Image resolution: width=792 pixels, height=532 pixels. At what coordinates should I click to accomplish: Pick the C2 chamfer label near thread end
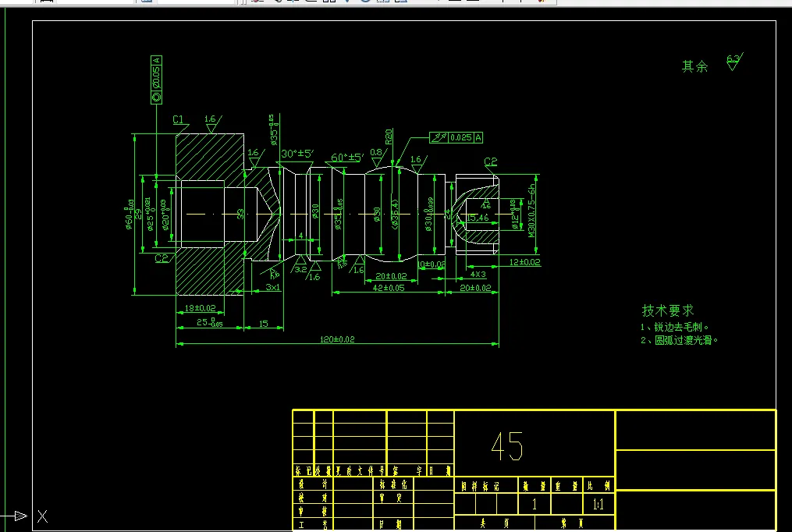pos(491,161)
